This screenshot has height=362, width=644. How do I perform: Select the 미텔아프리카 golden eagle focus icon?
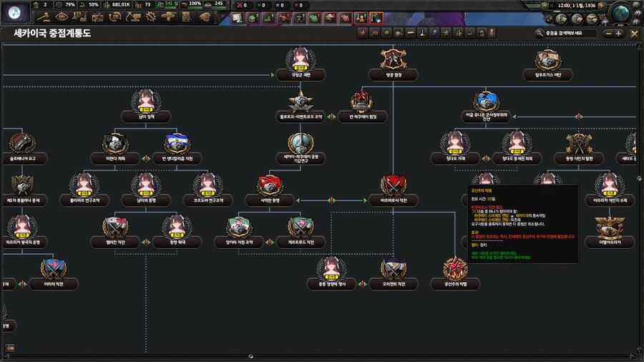coord(610,227)
